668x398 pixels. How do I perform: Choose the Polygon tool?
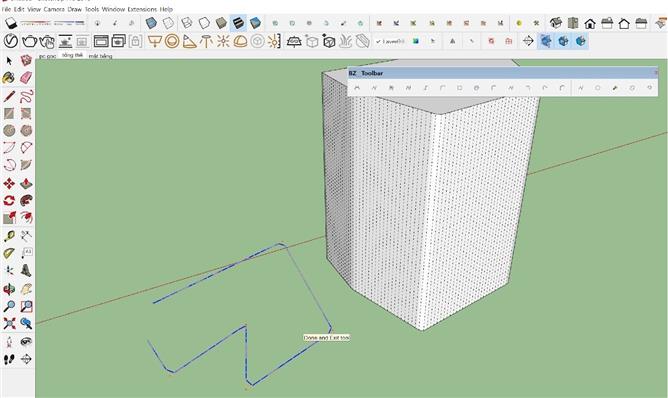(x=26, y=130)
